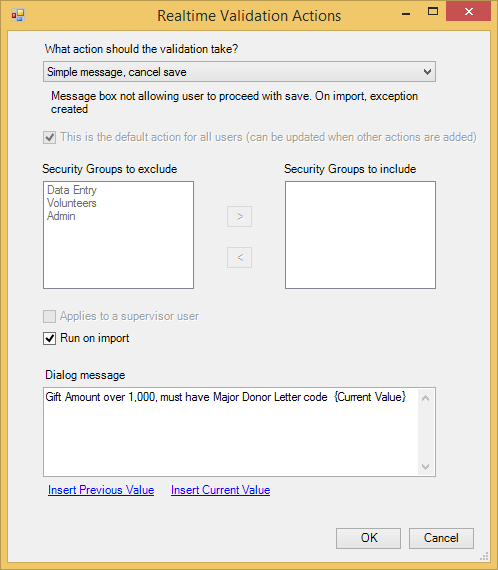Click inside the Dialog message text box
The height and width of the screenshot is (570, 498).
231,432
